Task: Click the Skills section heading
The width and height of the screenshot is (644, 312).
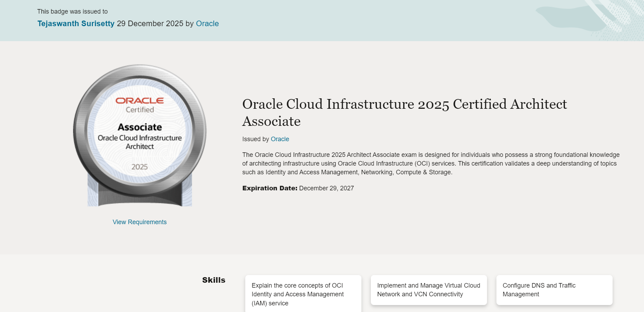Action: pos(214,280)
